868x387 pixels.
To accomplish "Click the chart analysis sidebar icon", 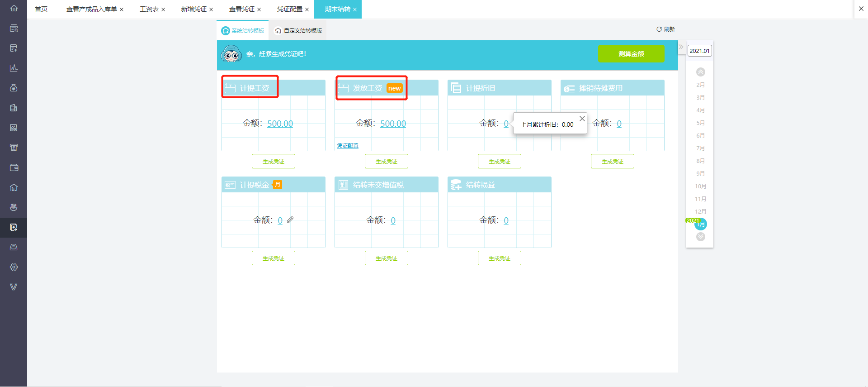I will [x=14, y=68].
